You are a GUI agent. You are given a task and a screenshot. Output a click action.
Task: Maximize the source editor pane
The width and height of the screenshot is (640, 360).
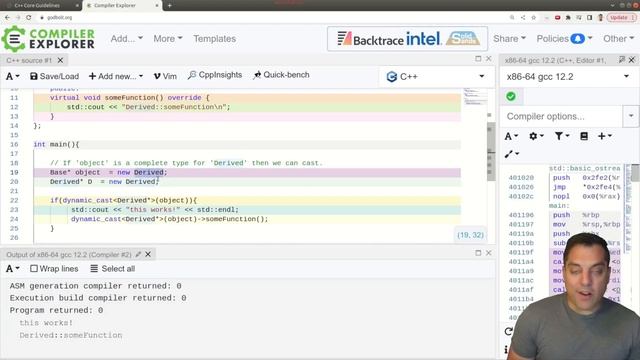(x=478, y=59)
